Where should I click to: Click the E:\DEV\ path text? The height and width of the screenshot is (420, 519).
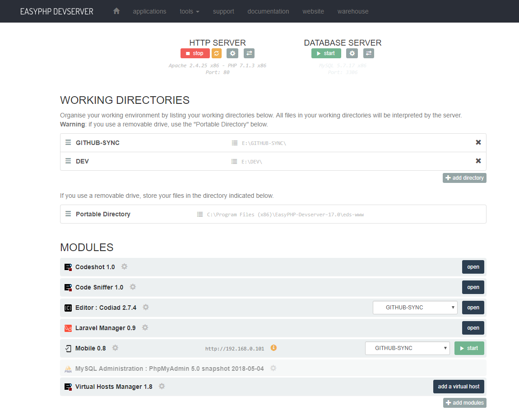coord(251,162)
